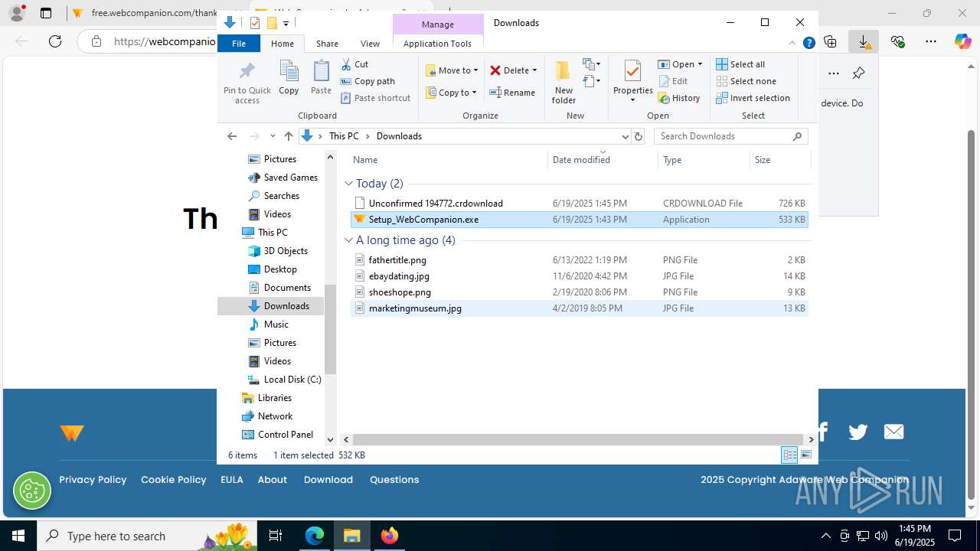This screenshot has height=551, width=980.
Task: Switch to Details view icon
Action: (789, 455)
